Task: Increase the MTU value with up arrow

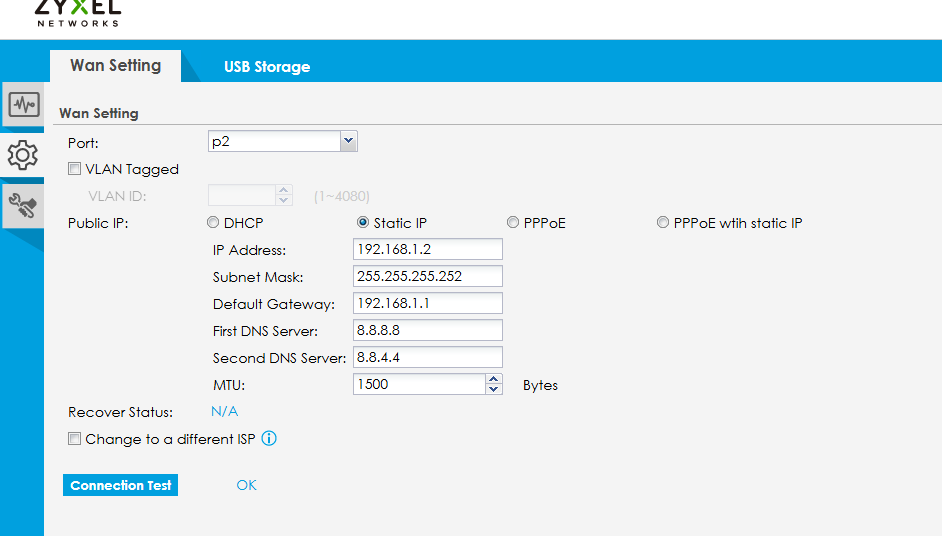Action: (494, 379)
